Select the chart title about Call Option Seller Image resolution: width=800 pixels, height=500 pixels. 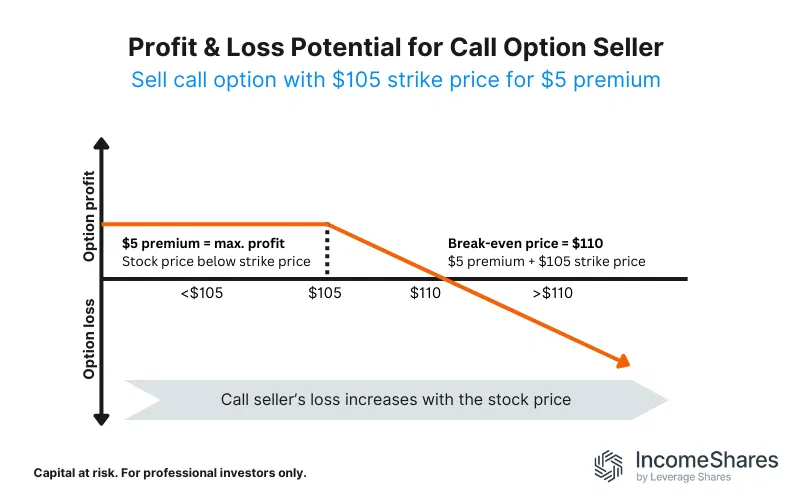coord(396,47)
